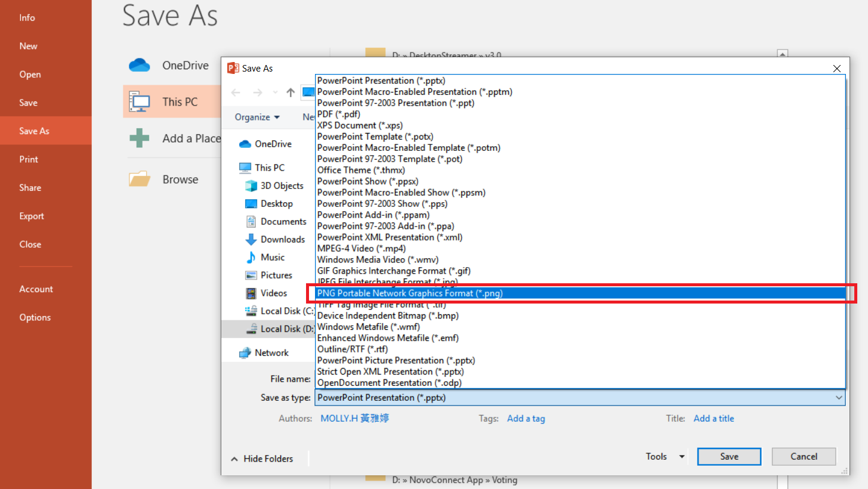The width and height of the screenshot is (868, 489).
Task: Open the Downloads folder in the tree
Action: 275,239
